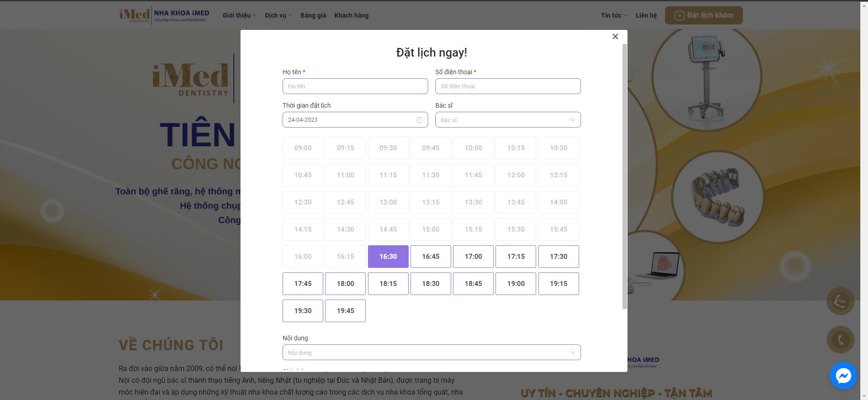Viewport: 868px width, 400px height.
Task: Open the Bảng giá page
Action: click(313, 15)
